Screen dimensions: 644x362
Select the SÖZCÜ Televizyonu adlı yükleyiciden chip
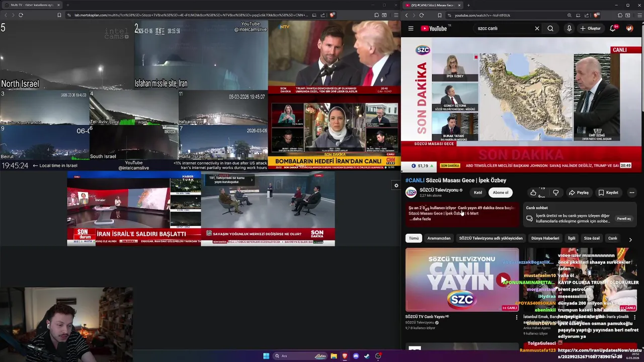click(x=491, y=238)
